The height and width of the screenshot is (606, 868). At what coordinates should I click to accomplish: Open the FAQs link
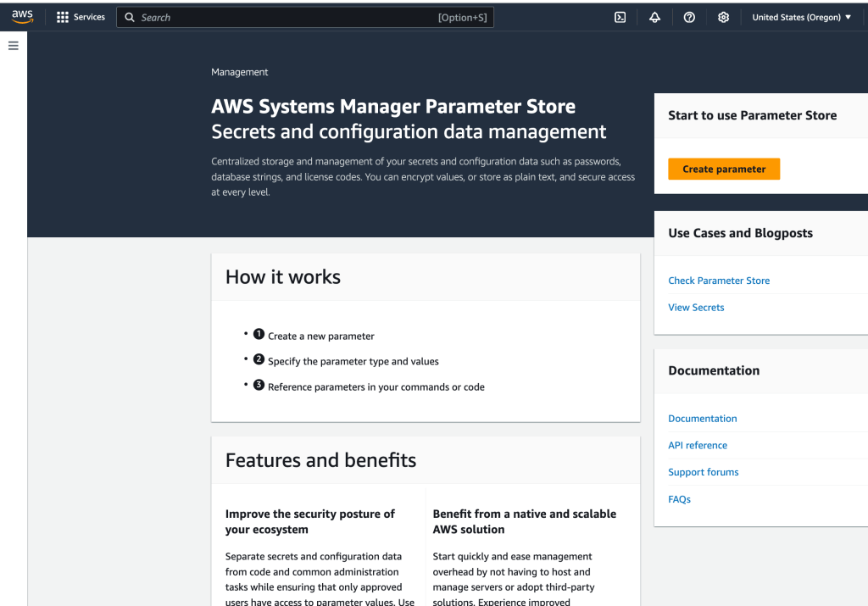(679, 499)
